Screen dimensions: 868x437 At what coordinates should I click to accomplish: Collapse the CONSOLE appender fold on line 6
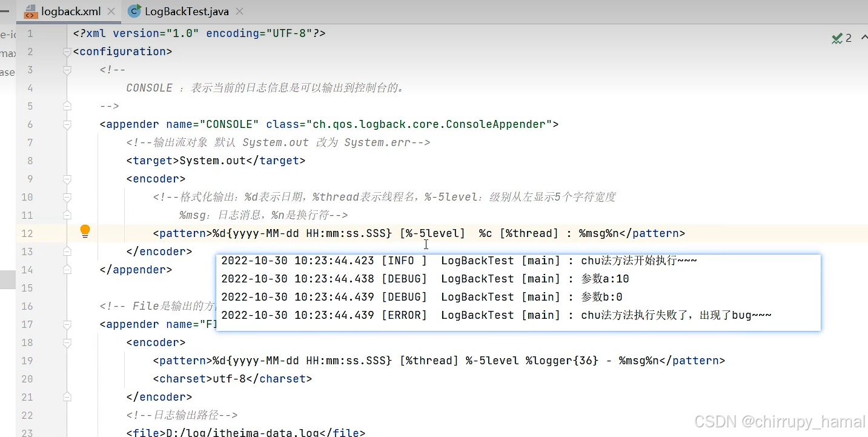(x=67, y=124)
